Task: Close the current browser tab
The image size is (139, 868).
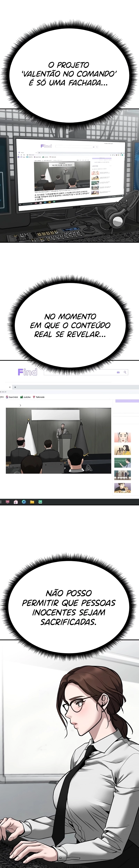Action: [9, 387]
